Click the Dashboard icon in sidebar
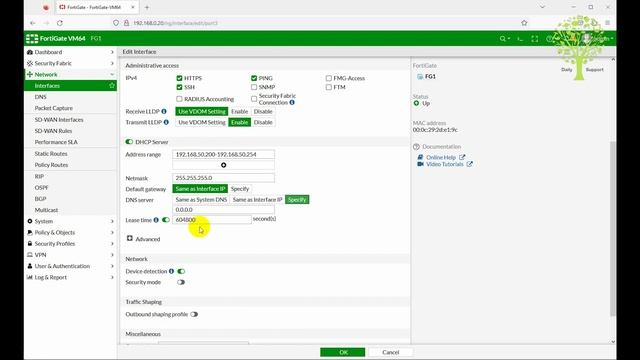Image resolution: width=640 pixels, height=360 pixels. tap(30, 52)
